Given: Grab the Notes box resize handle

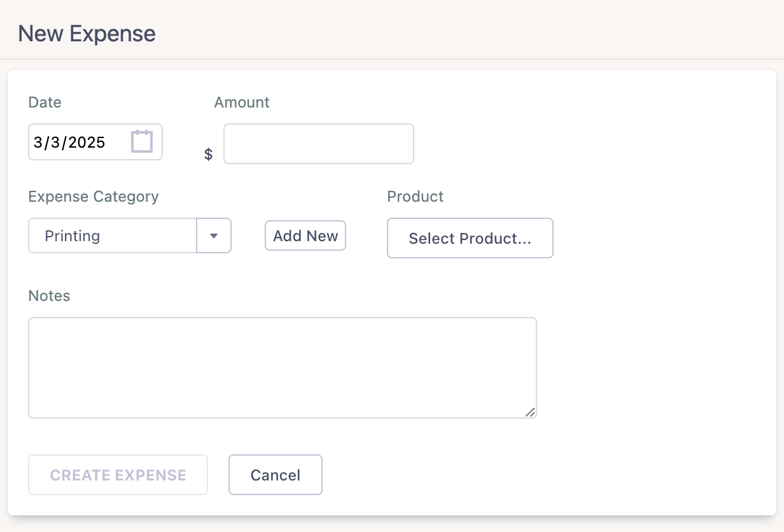Looking at the screenshot, I should (x=530, y=412).
